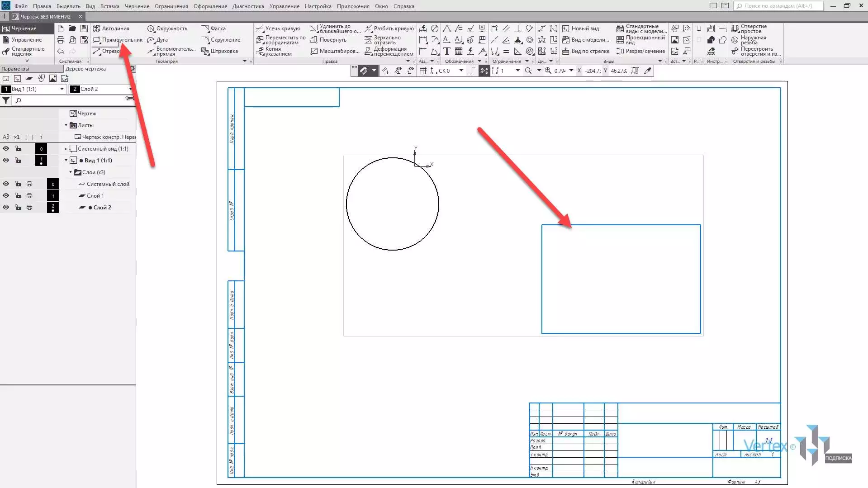868x488 pixels.
Task: Open the Слой 2 layer dropdown
Action: (x=130, y=89)
